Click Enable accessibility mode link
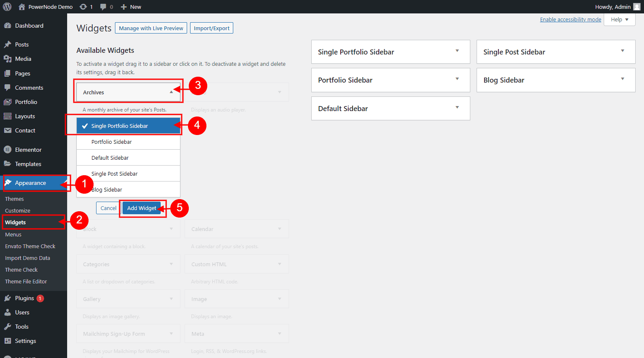Image resolution: width=644 pixels, height=358 pixels. [570, 20]
